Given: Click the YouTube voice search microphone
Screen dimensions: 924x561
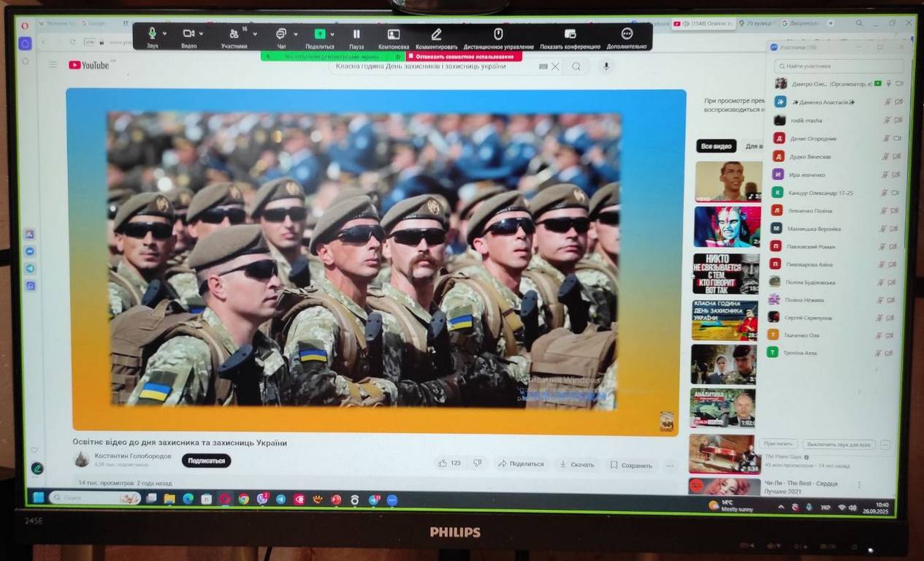Looking at the screenshot, I should coord(606,66).
